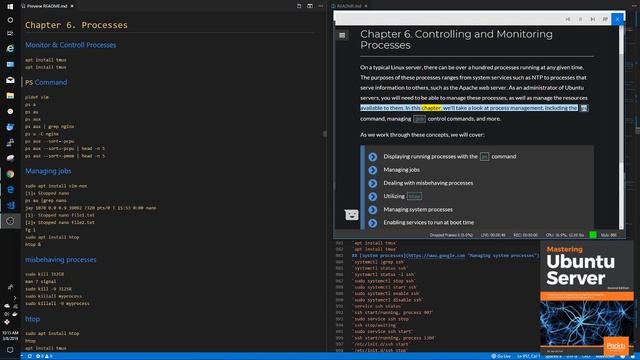Open errors and warnings count in status bar
The width and height of the screenshot is (640, 360).
44,356
